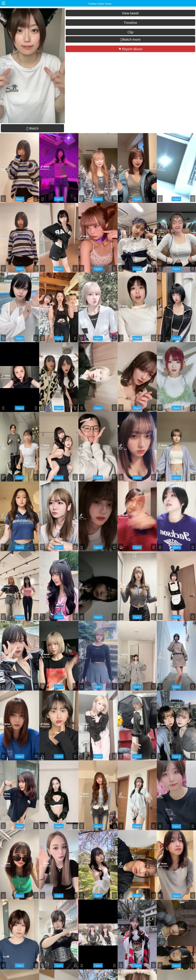
Task: Click left corner icon on poolside thumbnail
Action: [x=3, y=338]
